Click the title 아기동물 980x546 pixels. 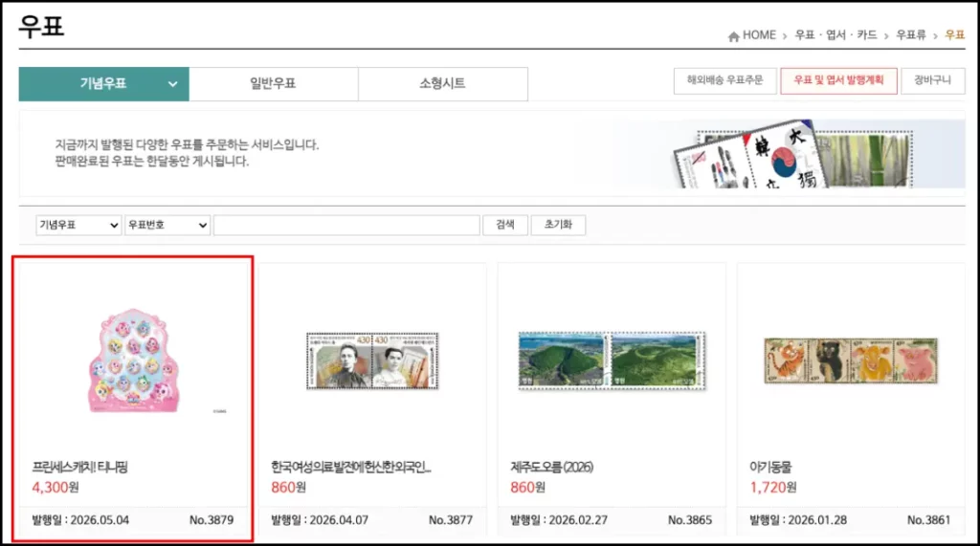tap(770, 468)
